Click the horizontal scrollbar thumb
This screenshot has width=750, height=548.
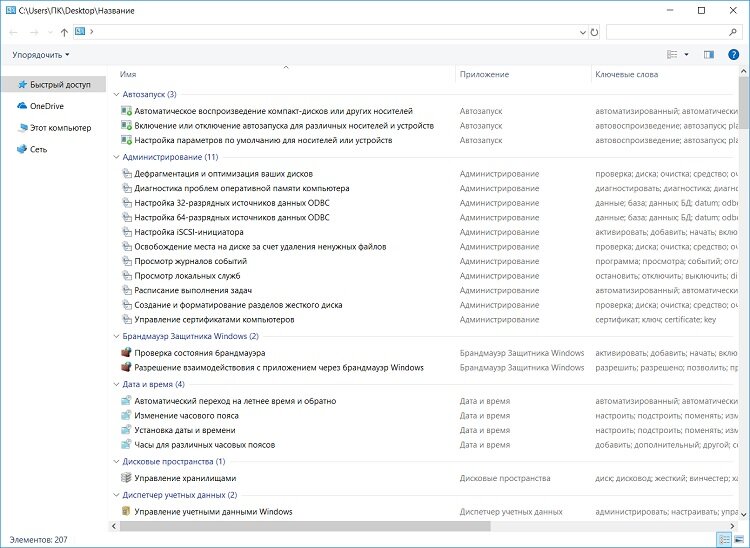[305, 526]
